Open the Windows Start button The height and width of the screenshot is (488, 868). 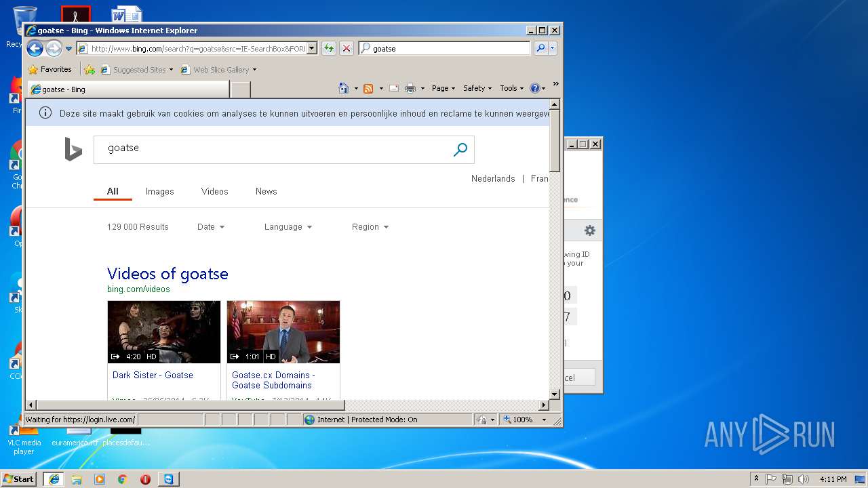tap(19, 479)
